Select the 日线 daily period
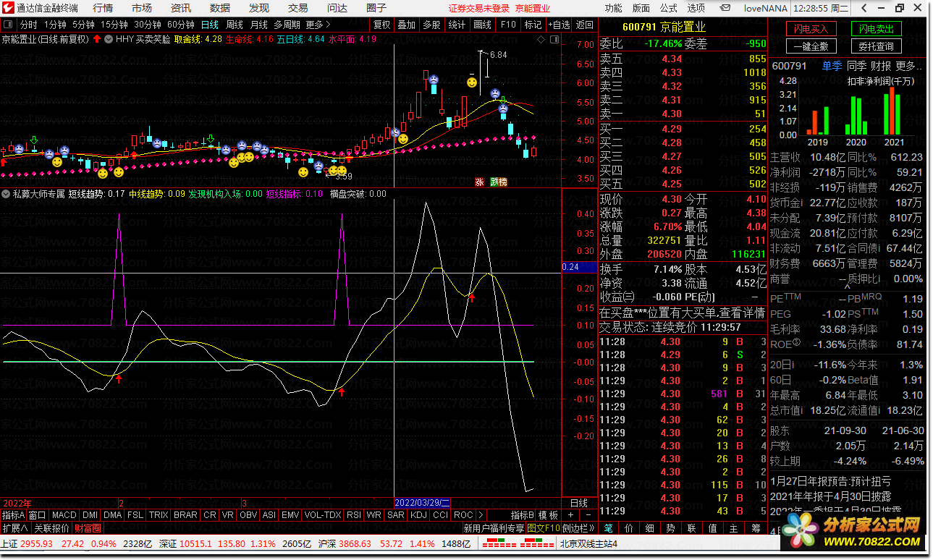 210,25
